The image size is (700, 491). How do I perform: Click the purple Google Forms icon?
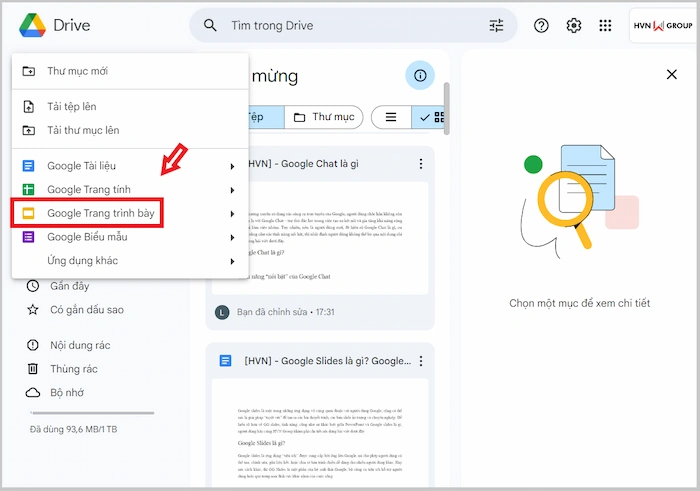(28, 237)
